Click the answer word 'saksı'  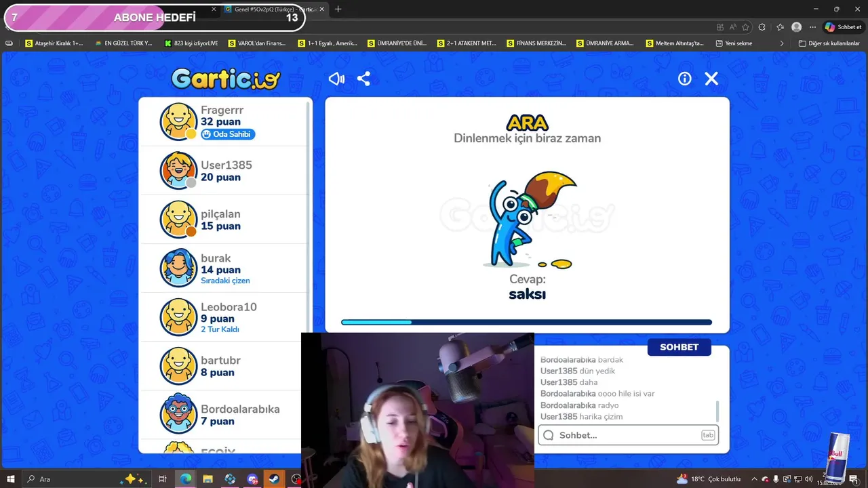(527, 294)
